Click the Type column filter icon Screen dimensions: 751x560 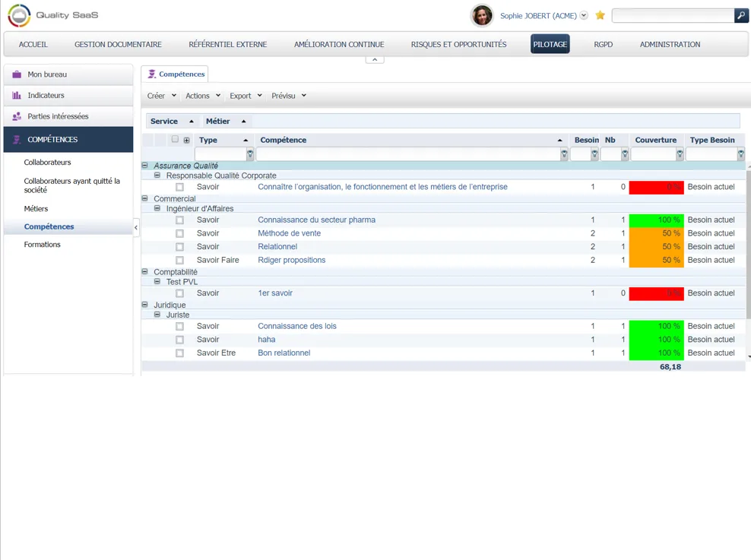point(250,154)
